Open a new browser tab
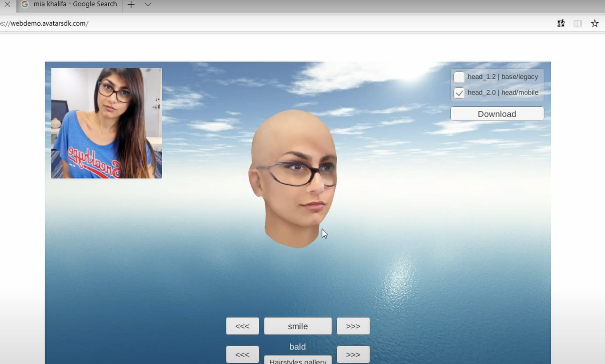 (x=131, y=4)
